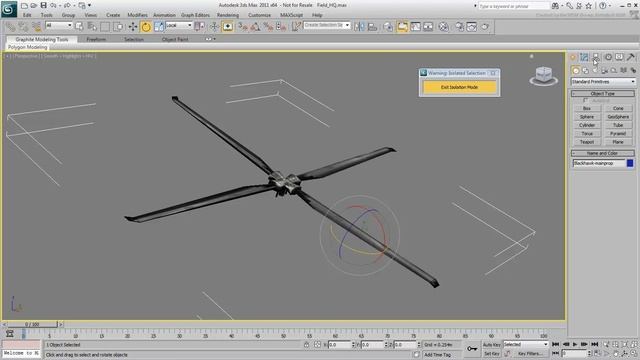Open the Utilities hammer panel icon

tap(631, 57)
